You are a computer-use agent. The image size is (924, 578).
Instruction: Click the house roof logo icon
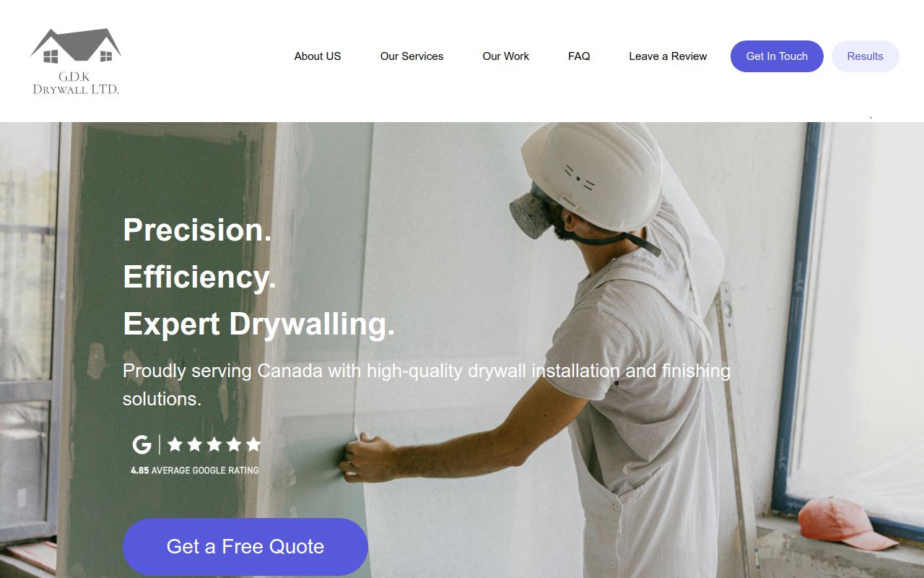(76, 46)
